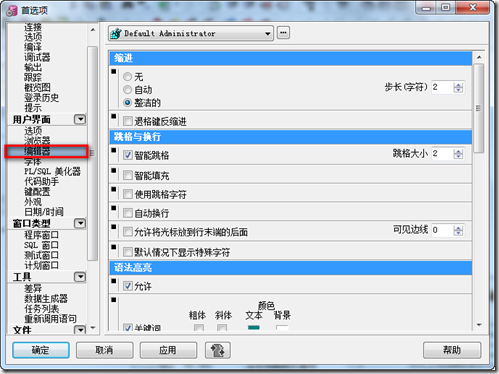Enable 退格键反缩进 checkbox
This screenshot has height=374, width=499.
click(128, 121)
